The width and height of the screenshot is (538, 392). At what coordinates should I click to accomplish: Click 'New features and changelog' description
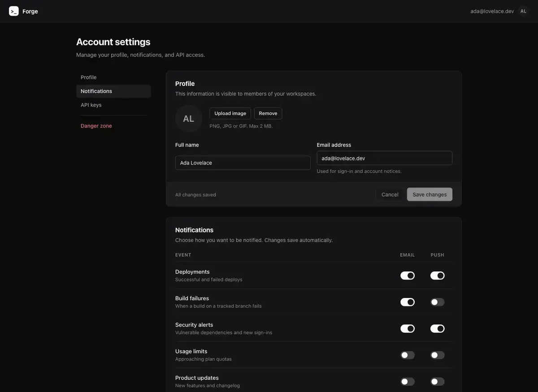[208, 386]
